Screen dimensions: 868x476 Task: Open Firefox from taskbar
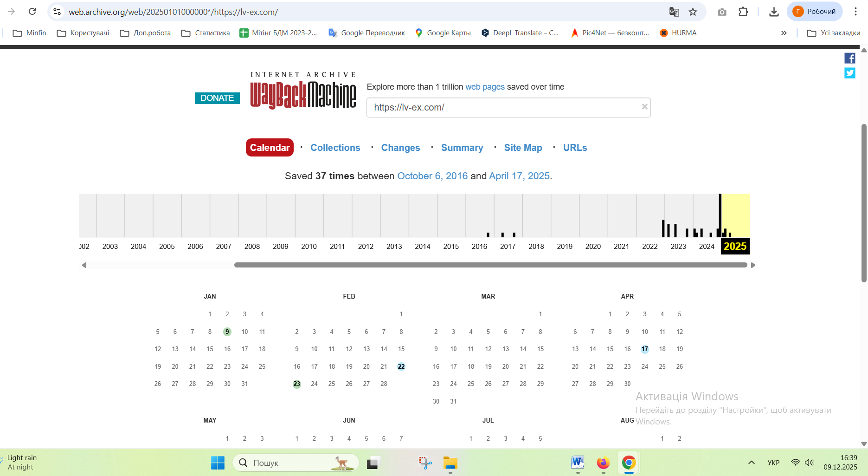tap(603, 463)
